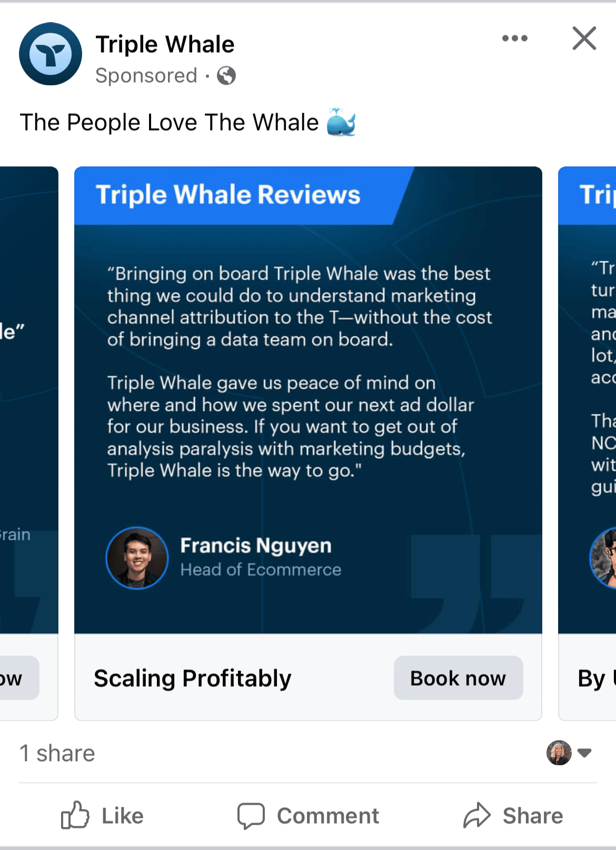Open the three-dot ad options menu

[514, 38]
